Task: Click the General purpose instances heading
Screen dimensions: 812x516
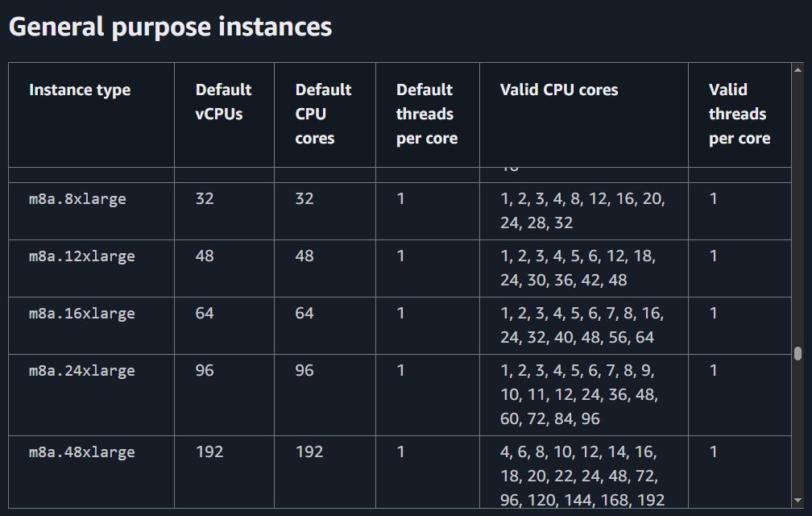Action: click(x=170, y=27)
